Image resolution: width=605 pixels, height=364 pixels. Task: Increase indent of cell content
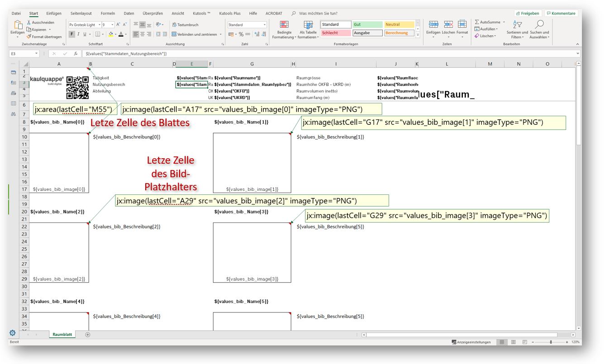[x=165, y=34]
